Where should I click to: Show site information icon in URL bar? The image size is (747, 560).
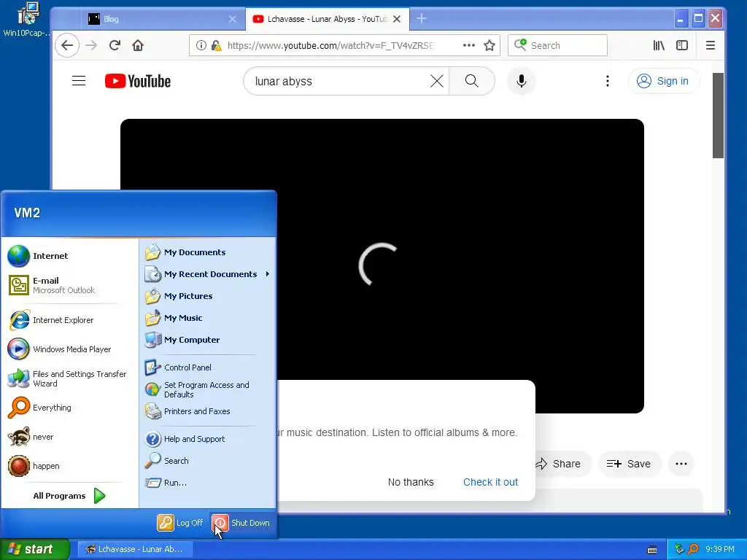pos(201,46)
